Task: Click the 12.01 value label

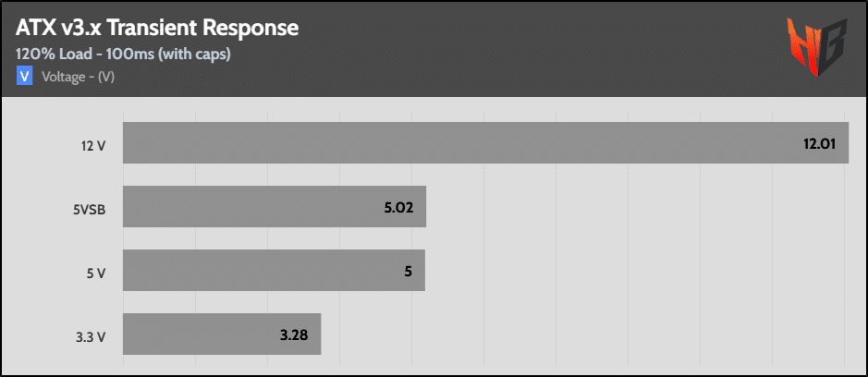Action: tap(820, 144)
